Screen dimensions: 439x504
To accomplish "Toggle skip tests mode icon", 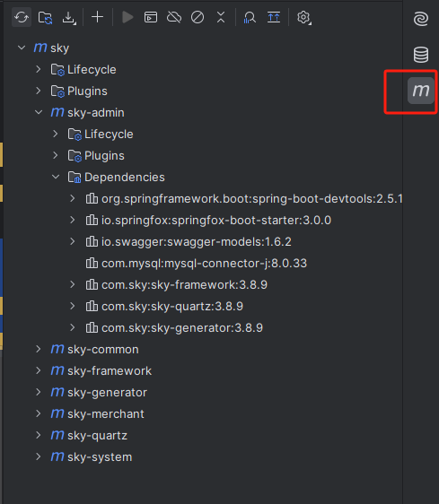I will 198,17.
